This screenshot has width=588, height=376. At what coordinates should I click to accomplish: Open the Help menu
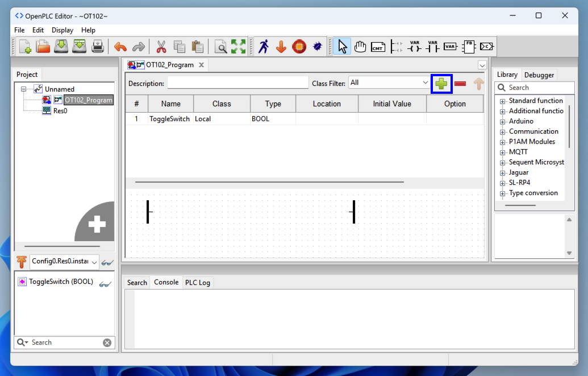88,30
